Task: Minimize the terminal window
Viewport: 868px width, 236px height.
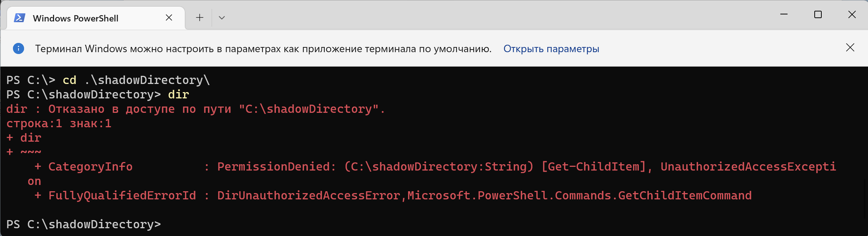Action: (x=784, y=14)
